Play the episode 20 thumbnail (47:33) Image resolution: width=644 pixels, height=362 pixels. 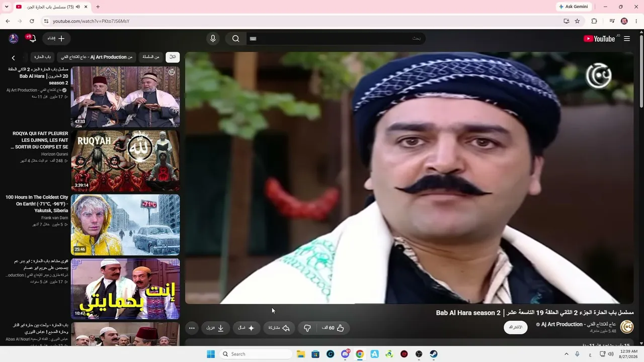[x=125, y=97]
